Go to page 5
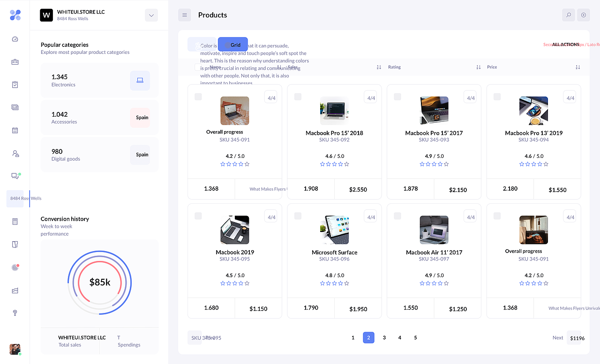Viewport: 600px width, 364px height. [415, 337]
